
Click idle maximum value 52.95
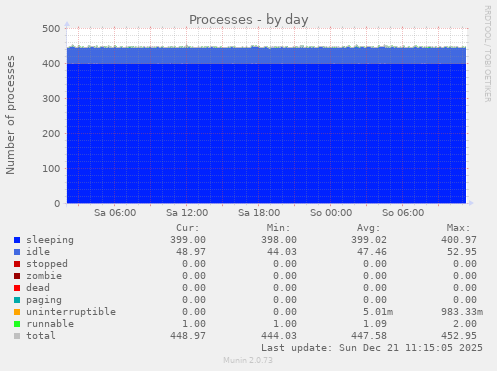[x=462, y=252]
